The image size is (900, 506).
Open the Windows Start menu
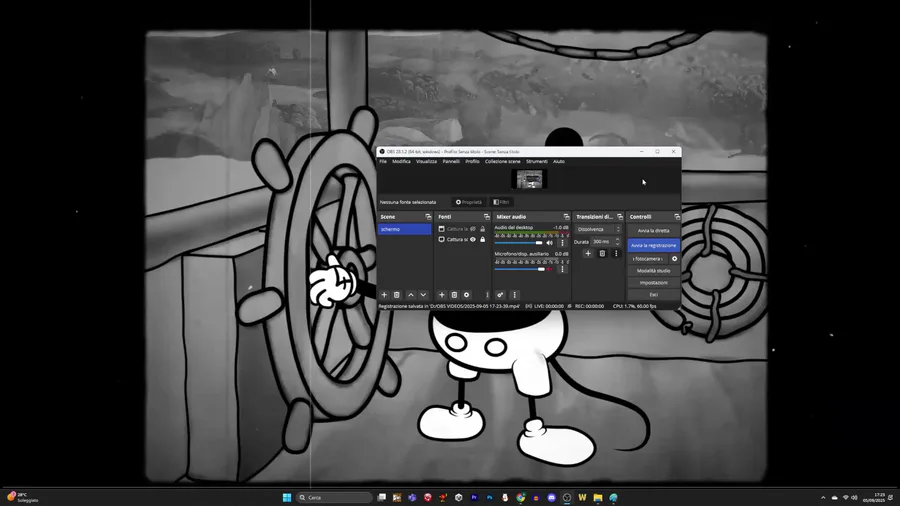[x=287, y=497]
